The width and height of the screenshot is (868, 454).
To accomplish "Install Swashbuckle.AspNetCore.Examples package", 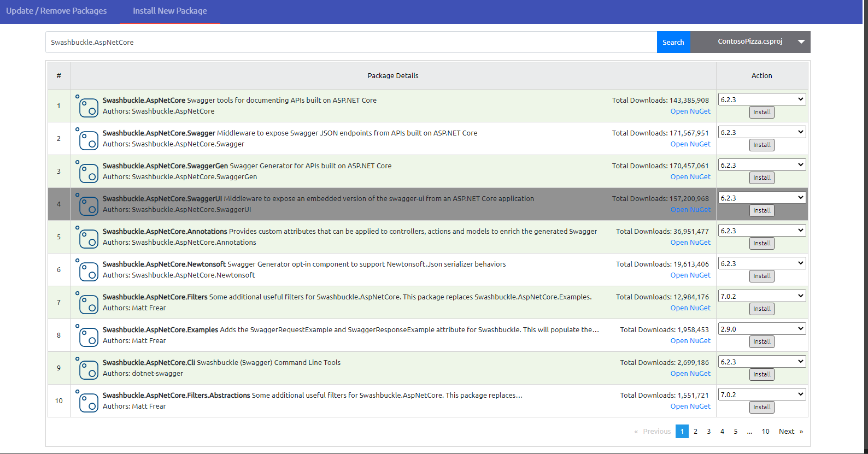I will click(762, 342).
